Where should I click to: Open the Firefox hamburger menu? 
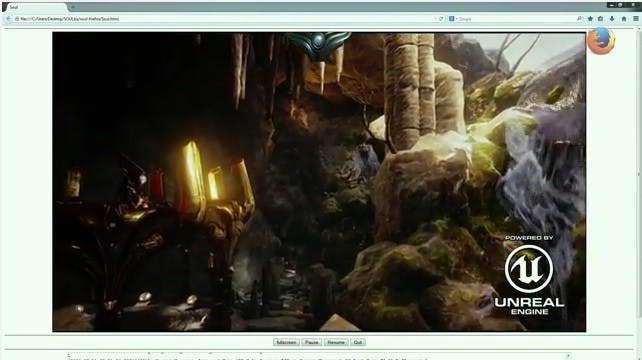pos(636,19)
